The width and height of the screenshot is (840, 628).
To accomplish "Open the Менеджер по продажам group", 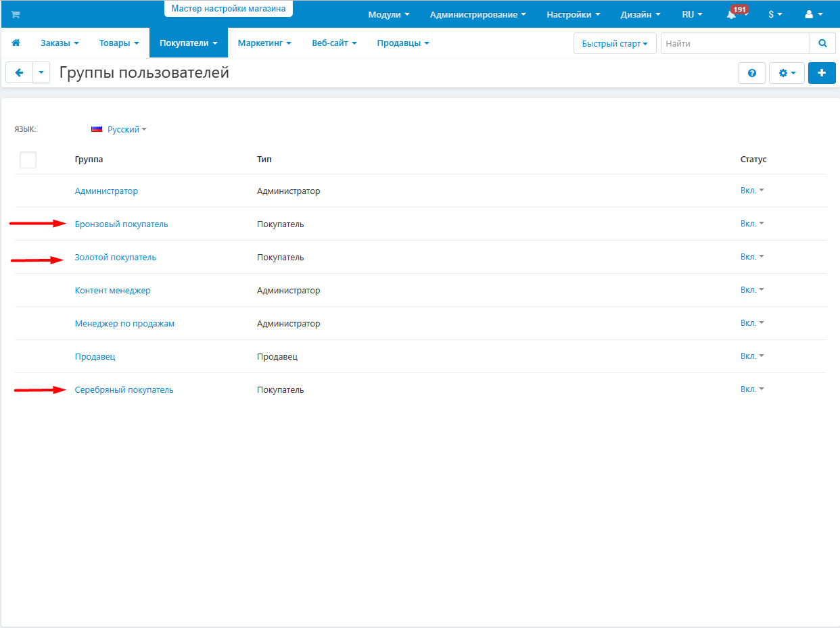I will pos(124,324).
